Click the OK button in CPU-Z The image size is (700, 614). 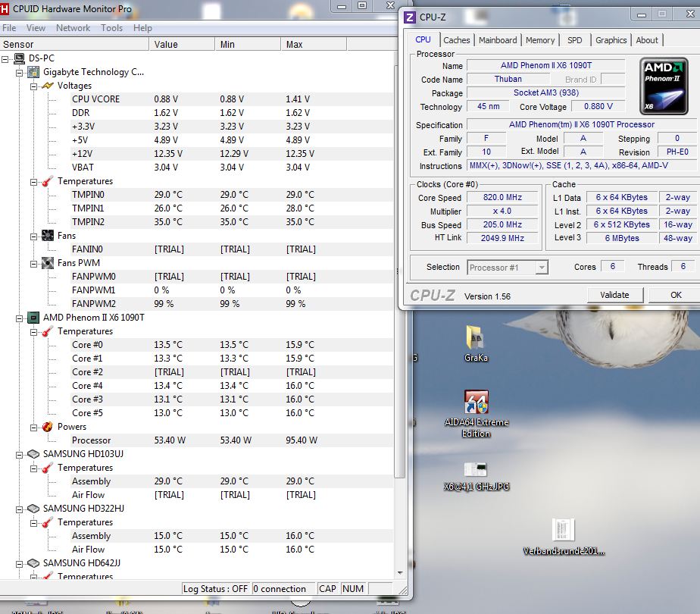tap(676, 295)
